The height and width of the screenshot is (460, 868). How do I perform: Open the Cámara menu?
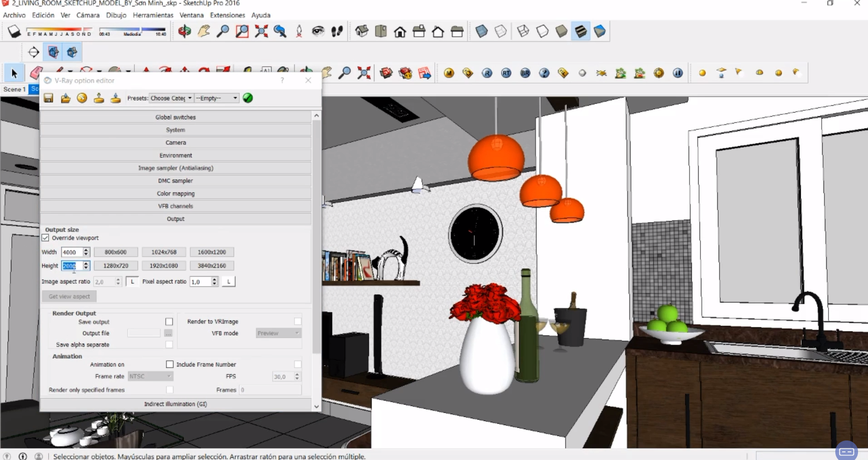88,15
